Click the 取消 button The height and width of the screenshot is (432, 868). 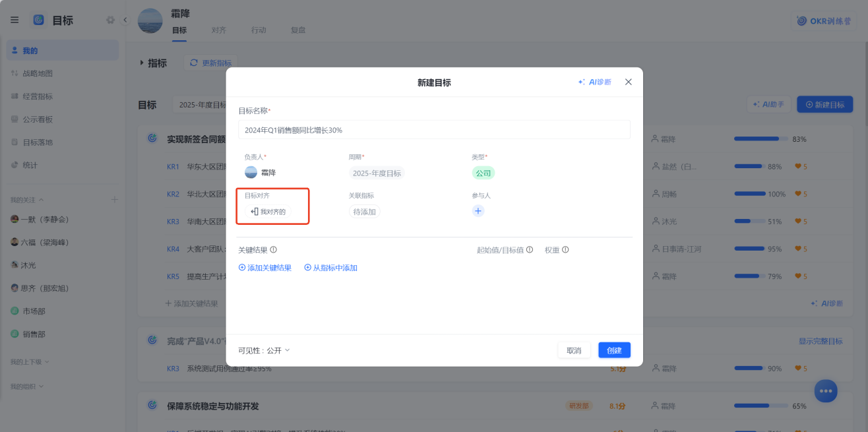[x=574, y=350]
